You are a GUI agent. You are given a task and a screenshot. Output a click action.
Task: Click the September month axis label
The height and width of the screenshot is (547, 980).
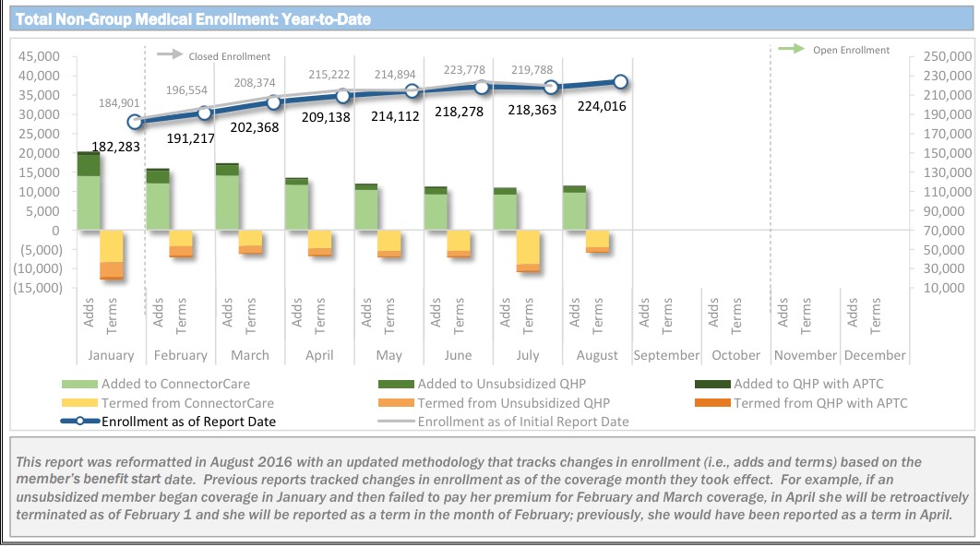(x=666, y=355)
